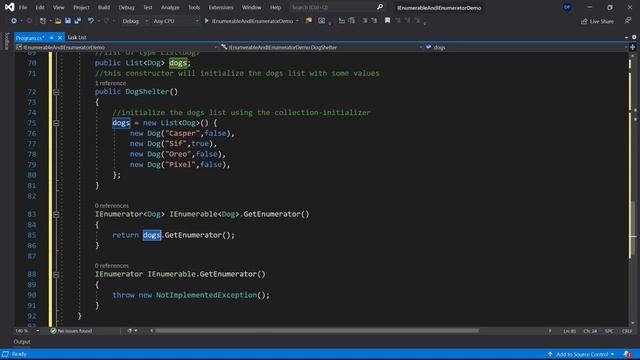Click the uncomment lines icon
The height and width of the screenshot is (360, 640).
(351, 20)
